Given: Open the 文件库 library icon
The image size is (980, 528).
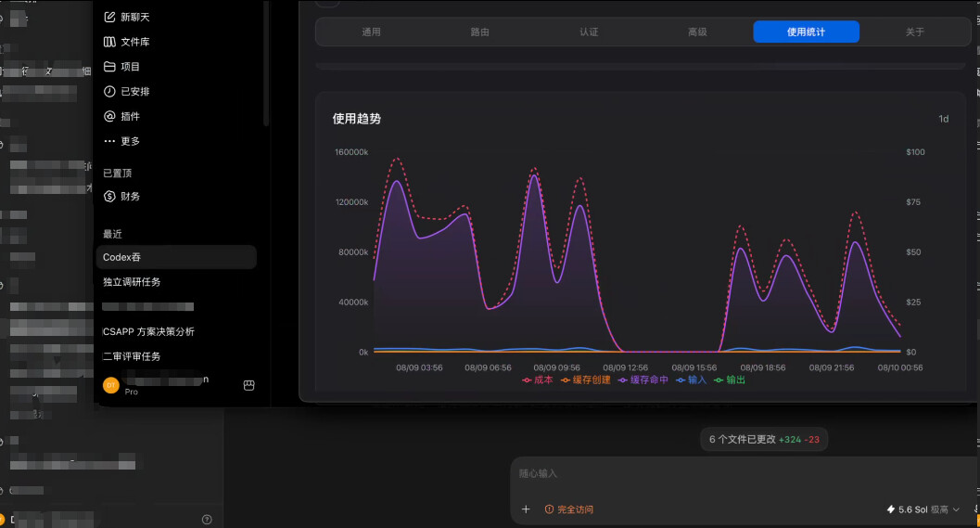Looking at the screenshot, I should click(x=109, y=42).
